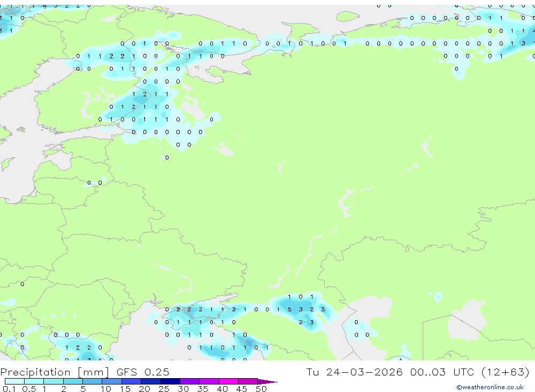Select the 25–30 mm legend swatch
535x392 pixels.
point(170,381)
